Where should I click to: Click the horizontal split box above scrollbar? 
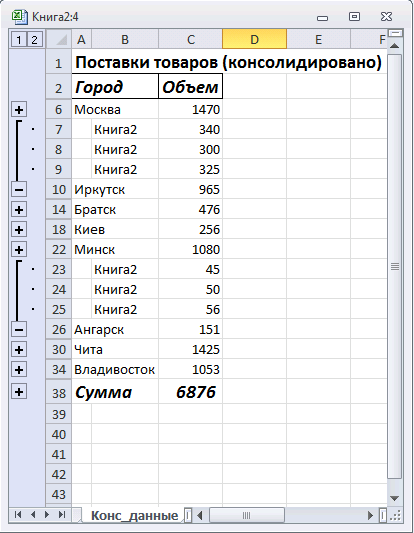395,33
